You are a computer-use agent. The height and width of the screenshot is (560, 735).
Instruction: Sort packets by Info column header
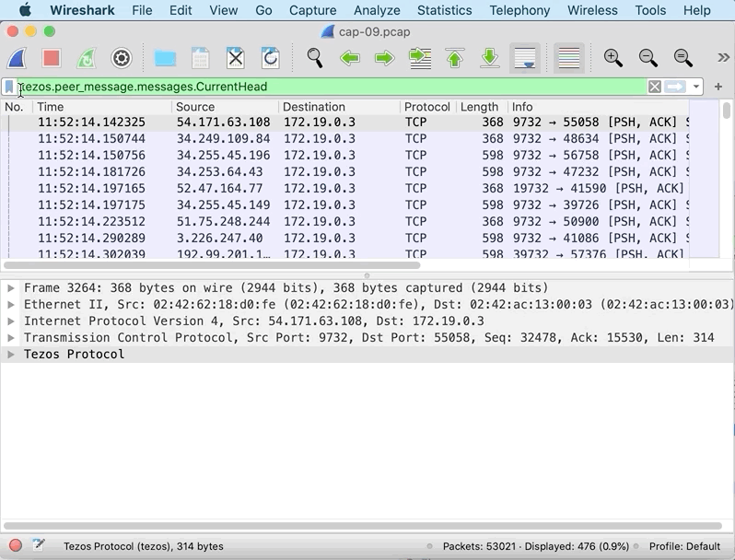599,107
